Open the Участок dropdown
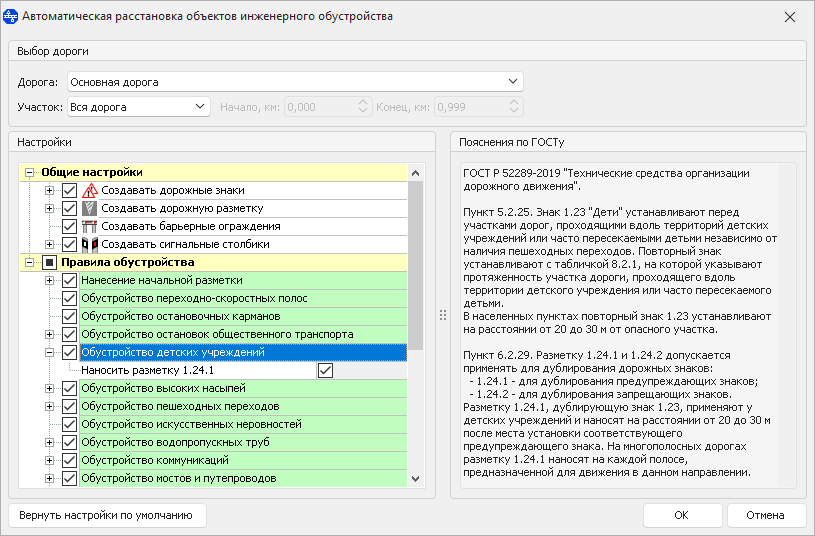The width and height of the screenshot is (815, 536). 139,107
